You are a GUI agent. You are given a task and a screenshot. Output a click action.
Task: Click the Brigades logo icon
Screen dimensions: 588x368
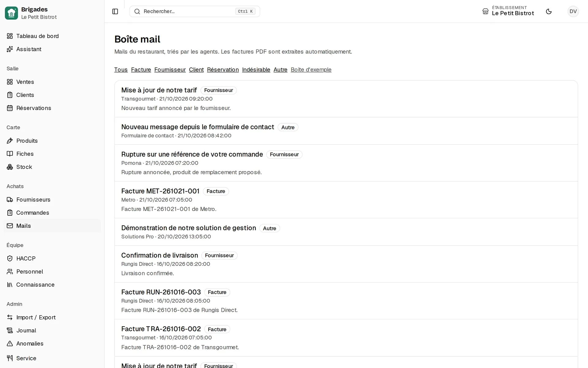[x=11, y=13]
